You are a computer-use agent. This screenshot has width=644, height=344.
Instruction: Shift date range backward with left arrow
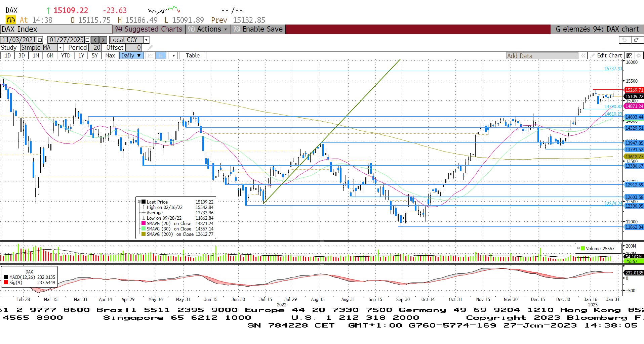[x=95, y=40]
